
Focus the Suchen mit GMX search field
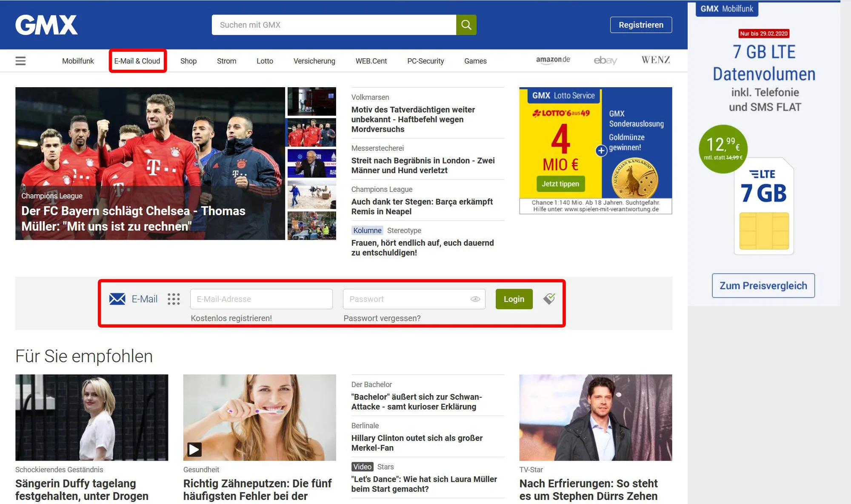pyautogui.click(x=334, y=25)
